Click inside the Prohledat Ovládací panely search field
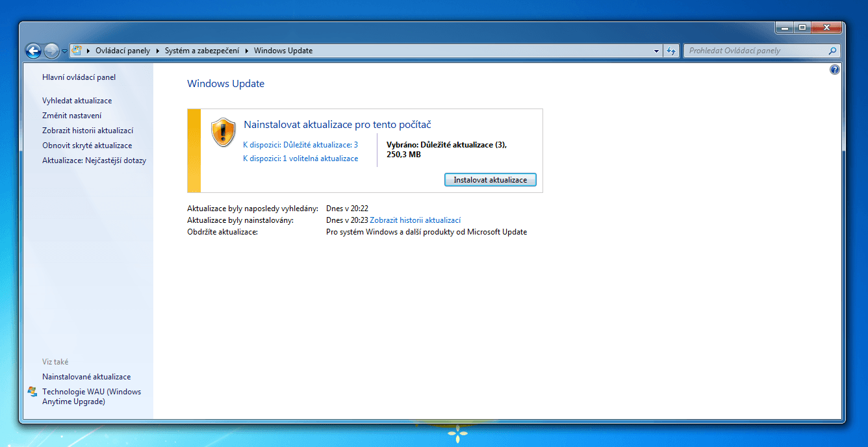Viewport: 868px width, 447px height. pyautogui.click(x=747, y=50)
